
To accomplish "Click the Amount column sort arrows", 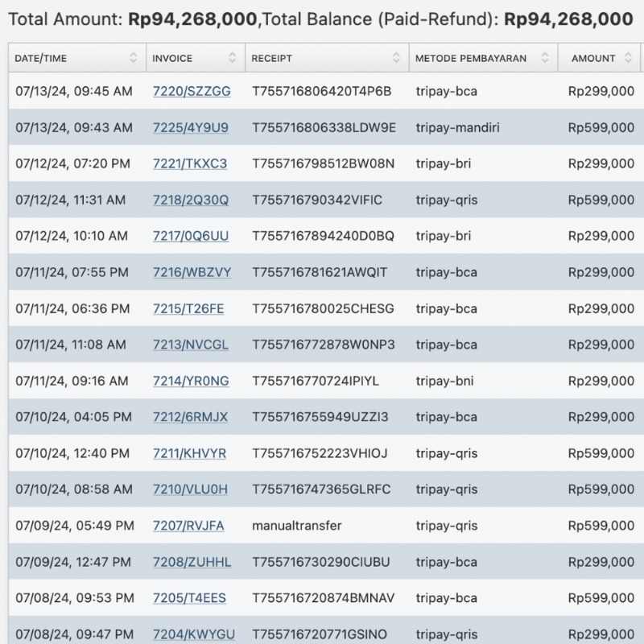I will (x=627, y=58).
